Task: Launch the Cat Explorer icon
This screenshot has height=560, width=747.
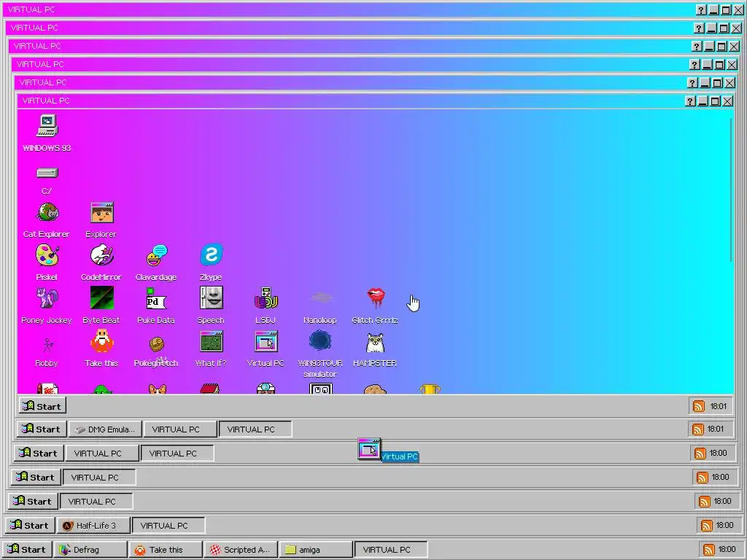Action: pos(47,212)
